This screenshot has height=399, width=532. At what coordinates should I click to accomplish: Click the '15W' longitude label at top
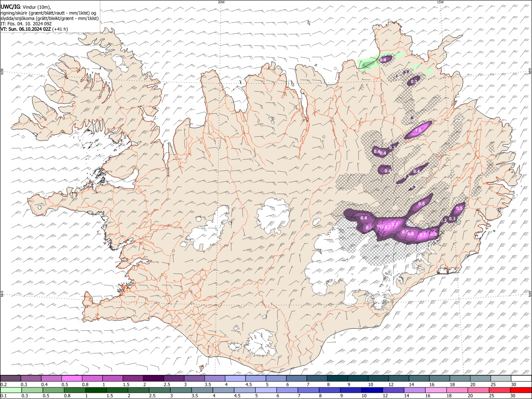click(440, 2)
